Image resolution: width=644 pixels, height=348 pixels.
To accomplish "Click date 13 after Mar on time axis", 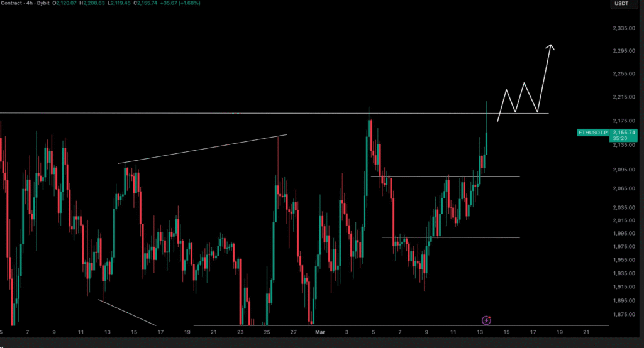I will 480,332.
